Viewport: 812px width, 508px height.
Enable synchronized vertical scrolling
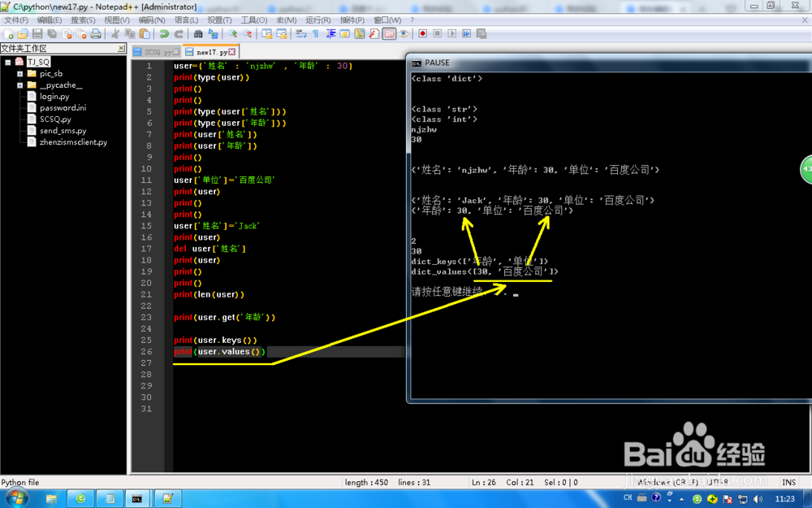(x=266, y=33)
